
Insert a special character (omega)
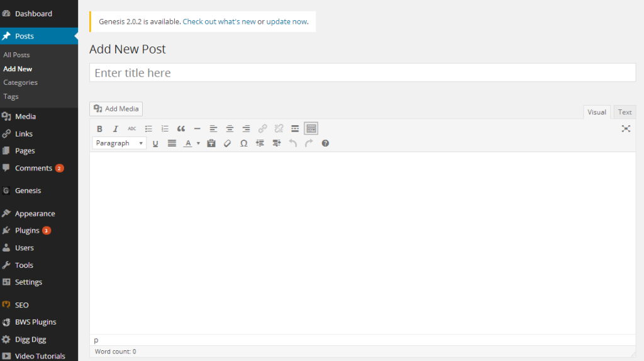click(244, 143)
